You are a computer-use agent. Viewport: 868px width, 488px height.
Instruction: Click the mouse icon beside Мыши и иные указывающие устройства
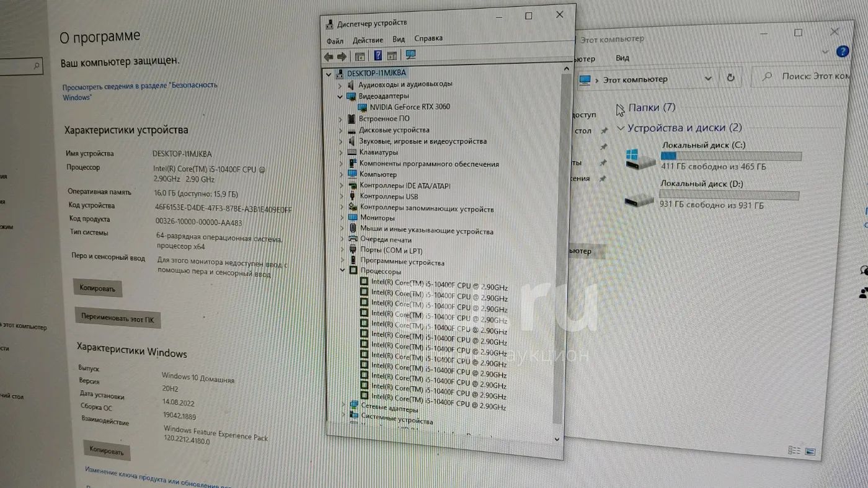coord(353,229)
